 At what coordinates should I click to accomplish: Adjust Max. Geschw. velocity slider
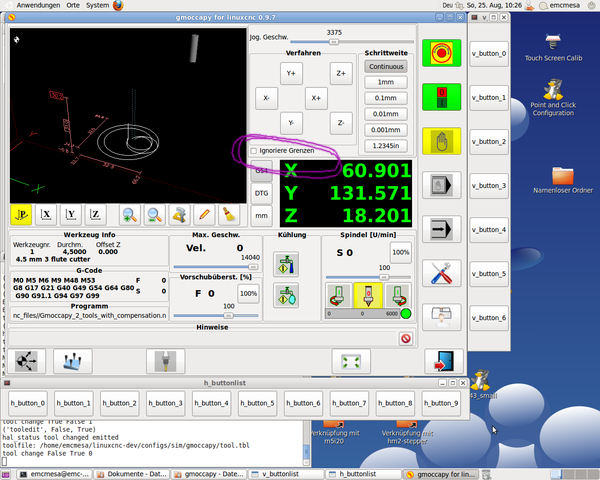coord(253,267)
